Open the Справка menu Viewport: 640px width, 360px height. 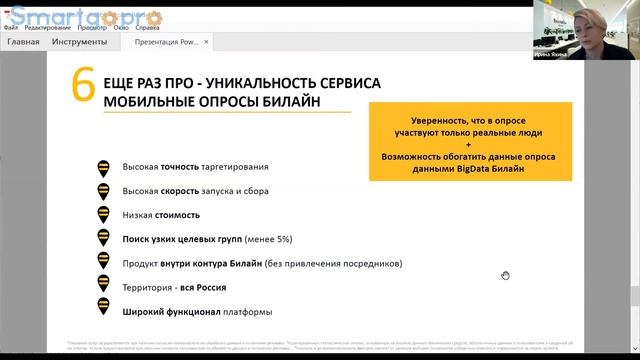(147, 27)
